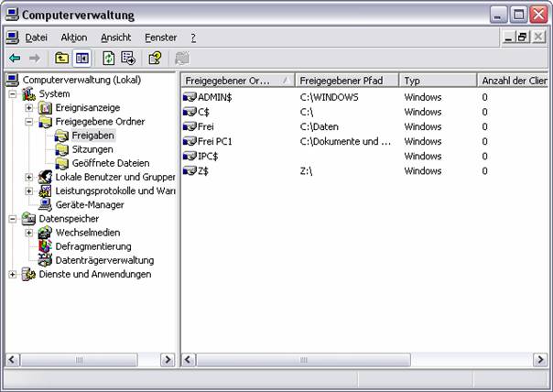553x392 pixels.
Task: Click the Geöffnete Dateien folder icon
Action: [61, 163]
